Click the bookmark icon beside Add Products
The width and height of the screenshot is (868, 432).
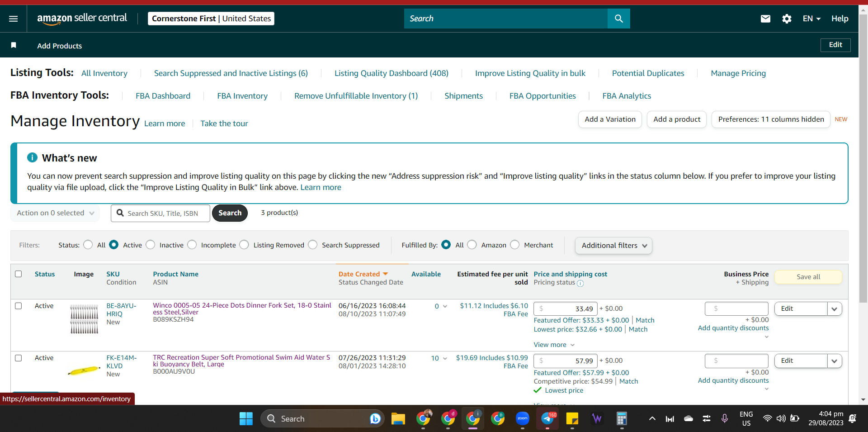coord(14,45)
